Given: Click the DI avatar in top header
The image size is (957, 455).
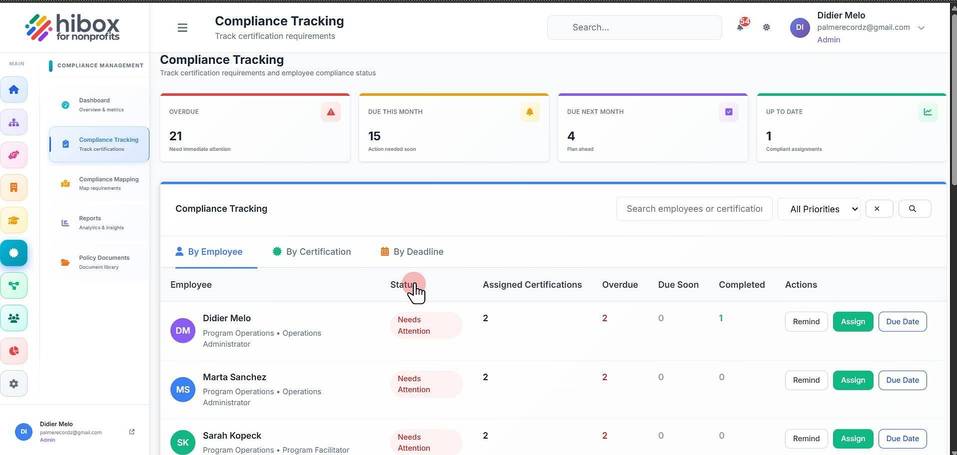Looking at the screenshot, I should pyautogui.click(x=800, y=27).
